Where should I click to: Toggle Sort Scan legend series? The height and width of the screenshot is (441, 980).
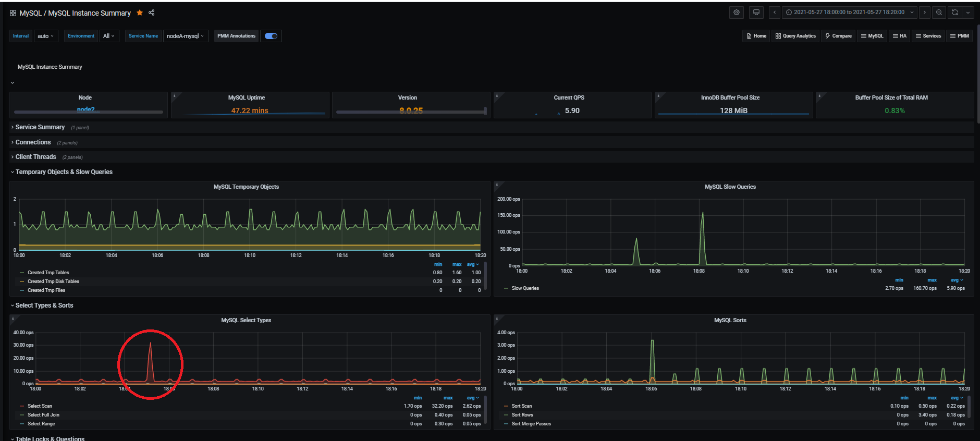522,406
